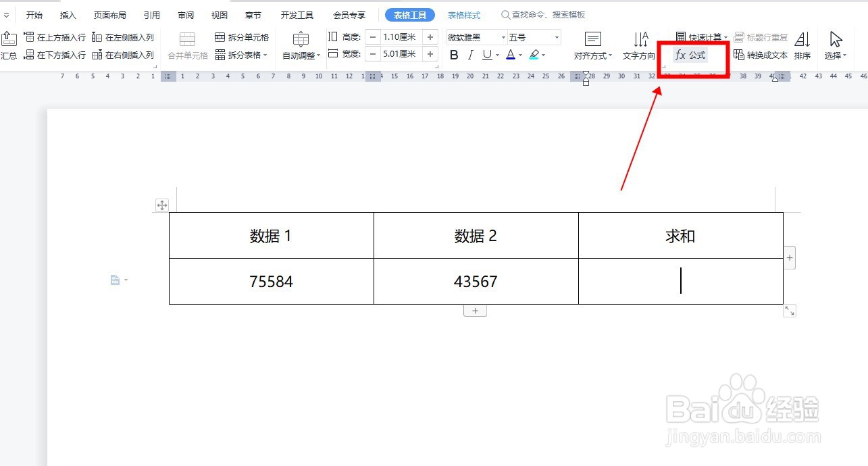Screen dimensions: 868x466
Task: Expand the quick access toolbar arrow
Action: [7, 15]
